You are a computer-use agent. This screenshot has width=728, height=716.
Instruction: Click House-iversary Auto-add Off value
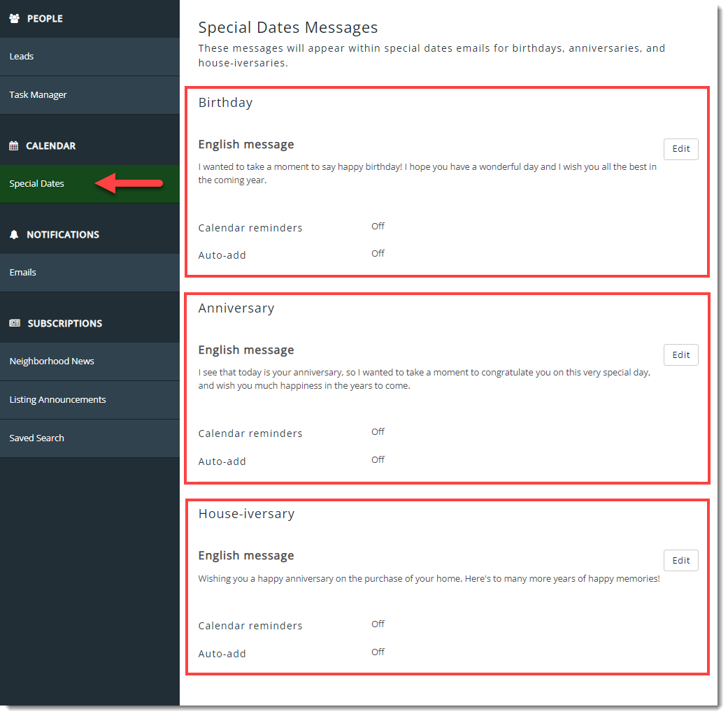[378, 652]
